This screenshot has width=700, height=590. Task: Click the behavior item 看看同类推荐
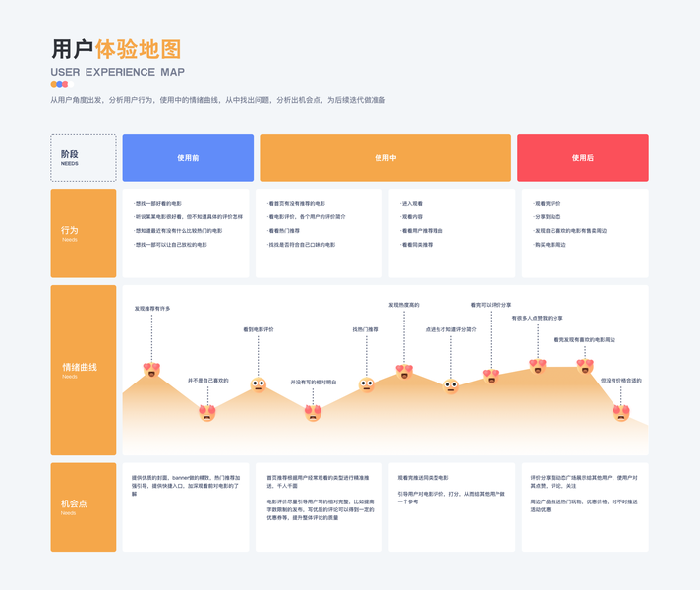(416, 245)
